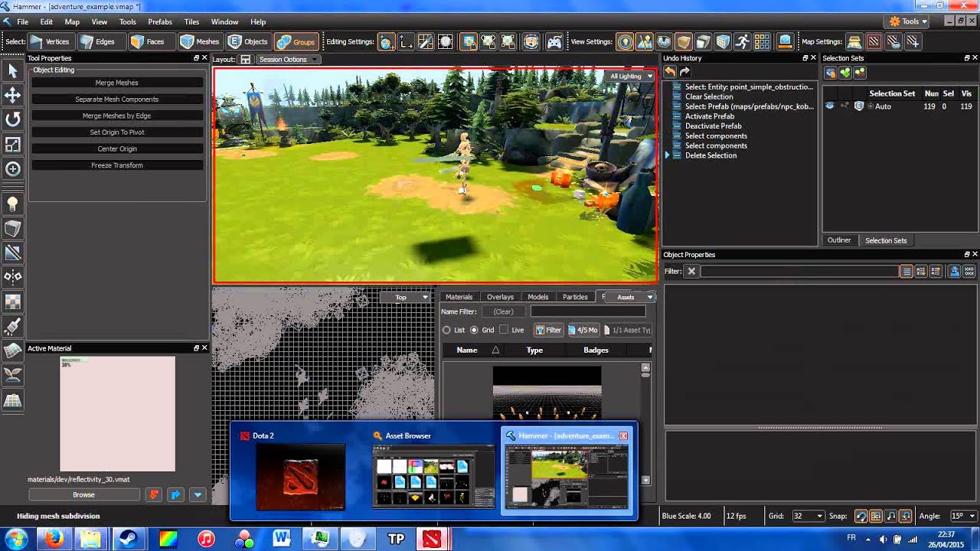Switch to the Outliner tab
Viewport: 980px width, 551px height.
[839, 240]
